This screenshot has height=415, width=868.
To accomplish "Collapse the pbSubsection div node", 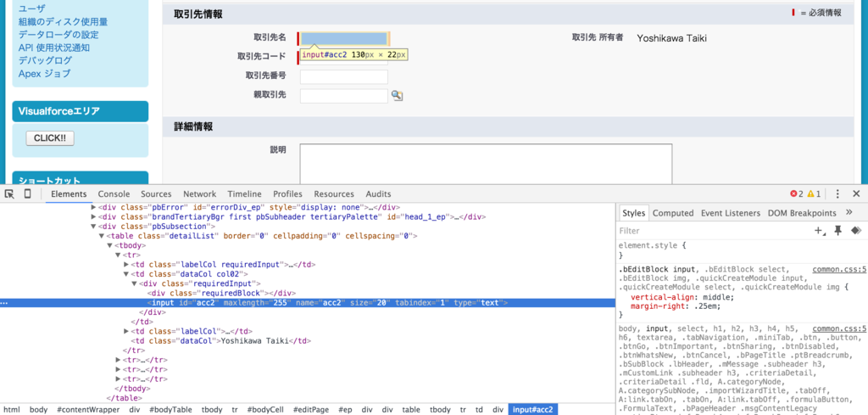I will coord(93,226).
